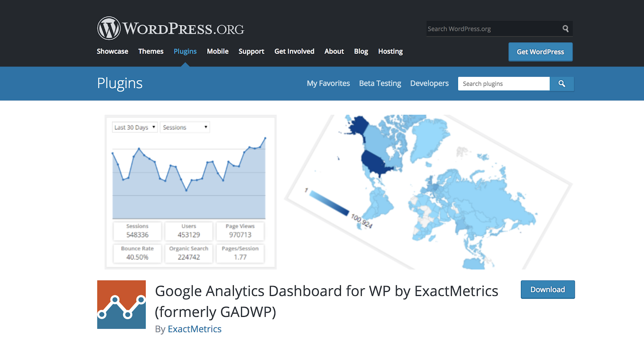
Task: Click the Get WordPress button
Action: coord(541,52)
